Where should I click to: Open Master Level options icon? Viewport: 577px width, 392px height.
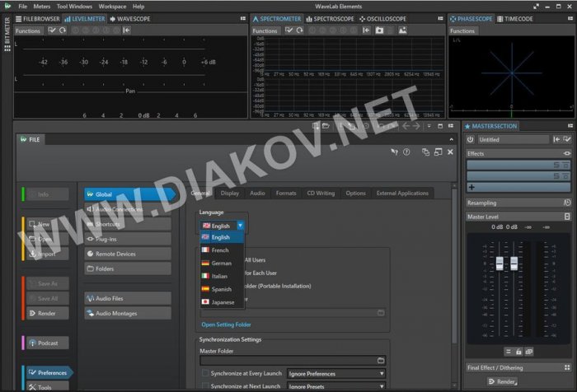[567, 217]
